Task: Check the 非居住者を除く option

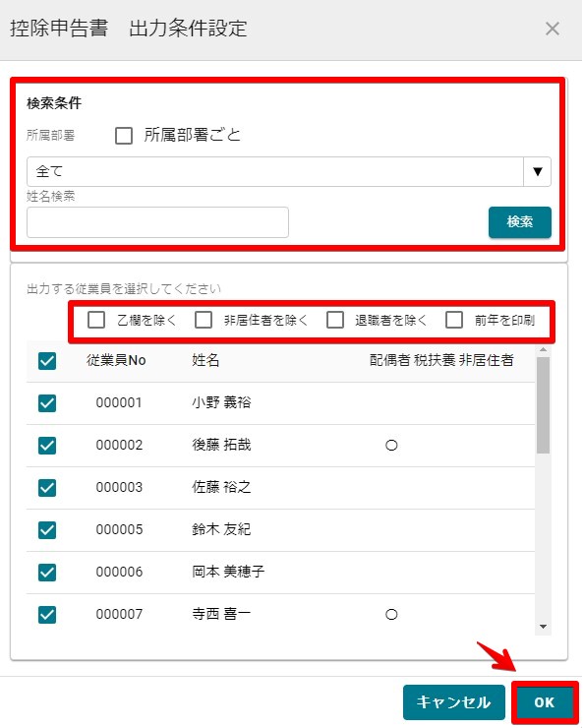Action: (x=204, y=320)
